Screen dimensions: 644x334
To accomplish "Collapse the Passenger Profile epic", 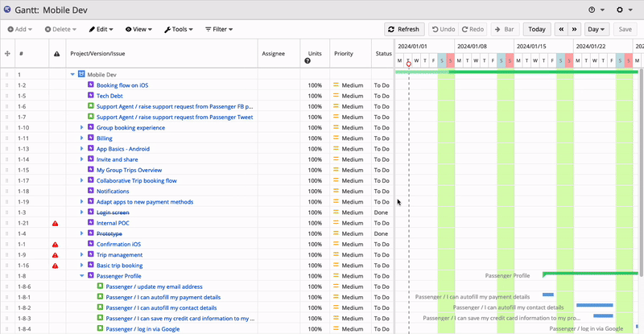I will pos(81,276).
